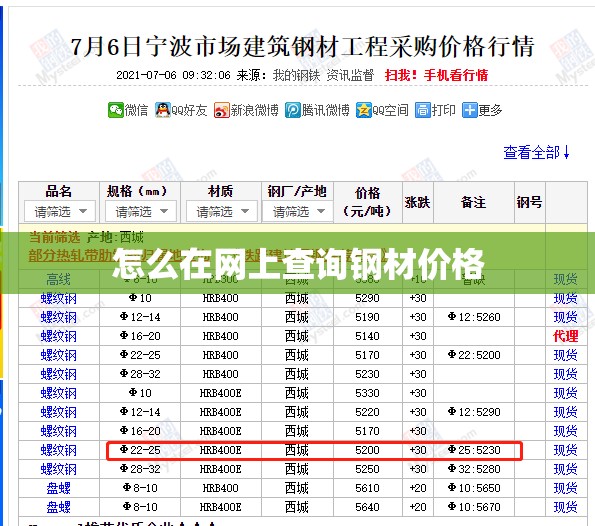Select the remark Φ32:5280
Image resolution: width=595 pixels, height=526 pixels.
[x=474, y=469]
